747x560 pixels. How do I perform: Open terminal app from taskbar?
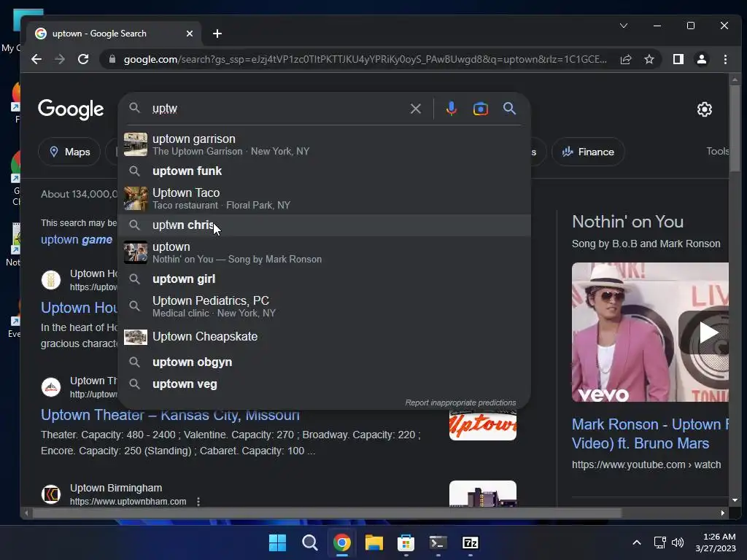click(438, 542)
